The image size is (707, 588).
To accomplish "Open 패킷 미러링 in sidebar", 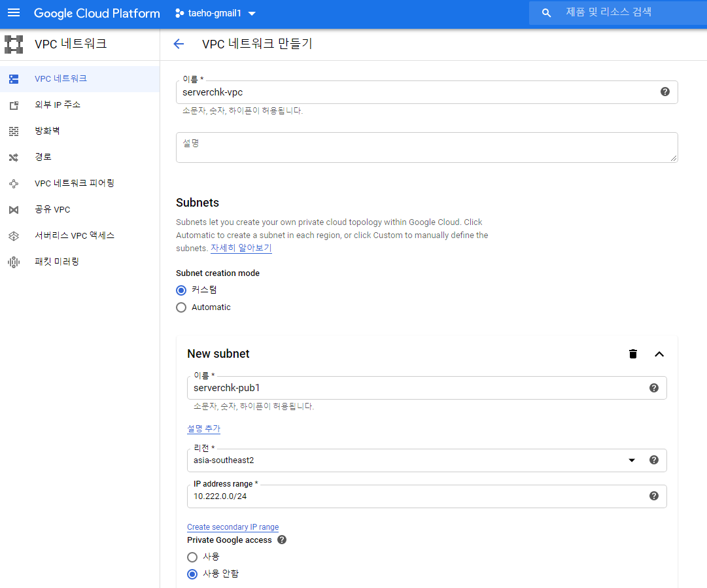I will click(x=80, y=262).
